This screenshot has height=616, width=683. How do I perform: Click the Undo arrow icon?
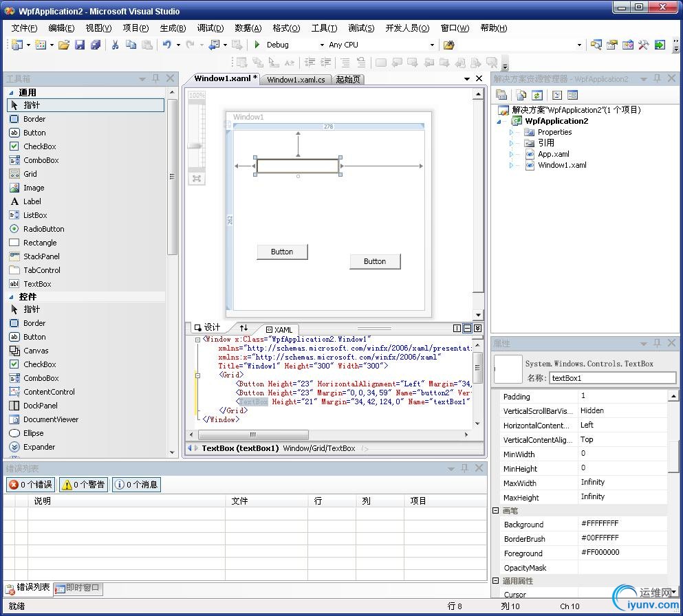click(167, 45)
